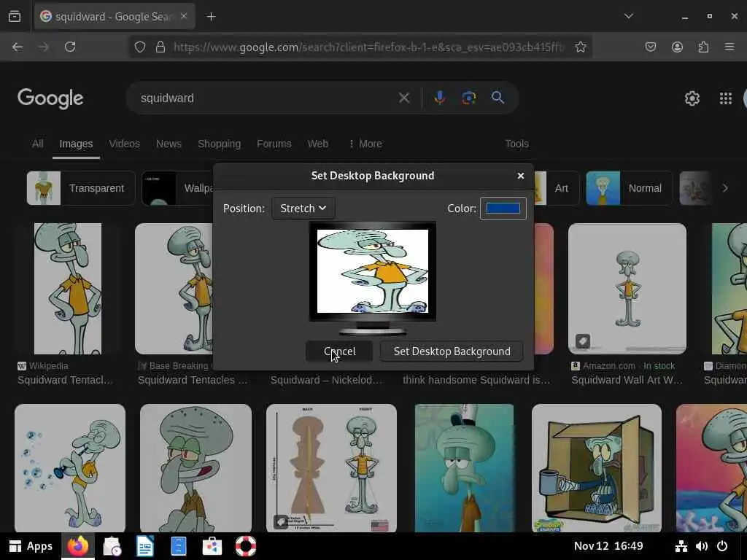Save page to Pocket
Screen dimensions: 747x560
650,47
